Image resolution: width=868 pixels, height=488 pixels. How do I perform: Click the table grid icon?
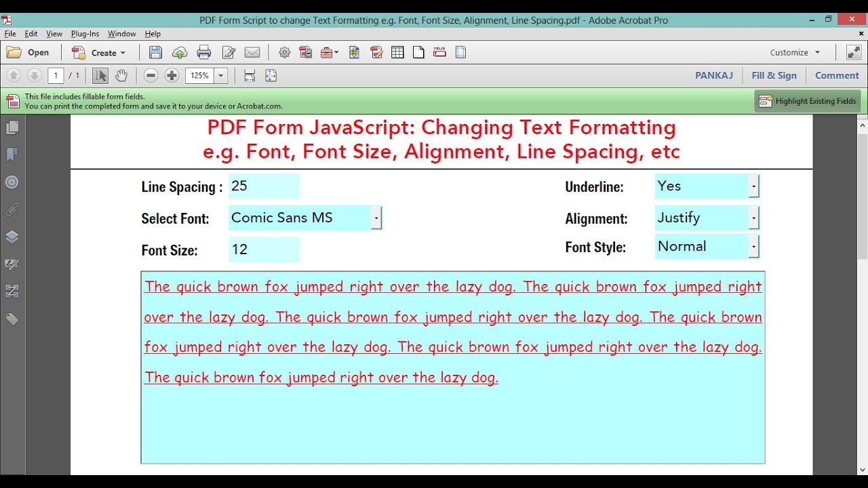(x=397, y=52)
